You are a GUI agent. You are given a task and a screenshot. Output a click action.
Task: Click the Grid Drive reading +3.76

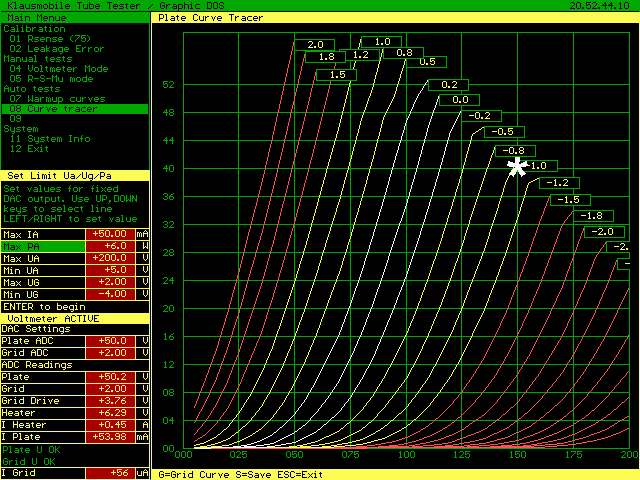[110, 401]
